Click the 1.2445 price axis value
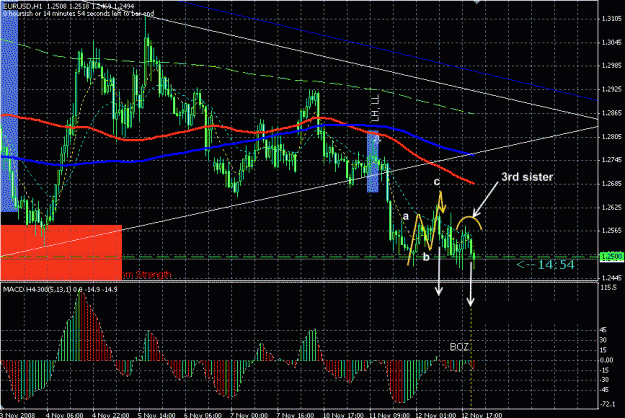Image resolution: width=625 pixels, height=418 pixels. click(x=611, y=278)
